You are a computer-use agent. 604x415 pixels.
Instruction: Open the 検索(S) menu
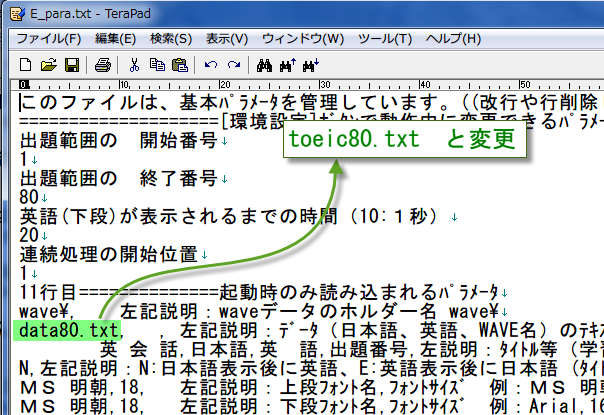[x=170, y=38]
